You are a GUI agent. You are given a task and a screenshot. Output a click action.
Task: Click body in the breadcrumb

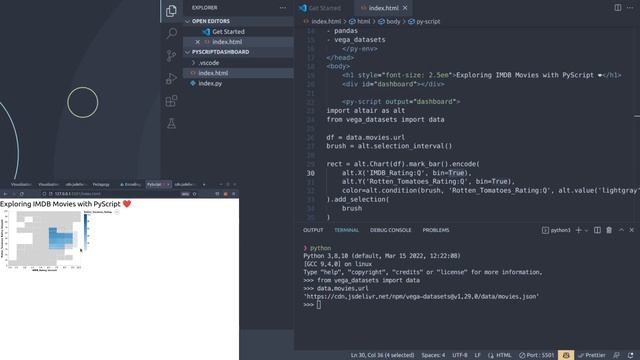coord(390,22)
